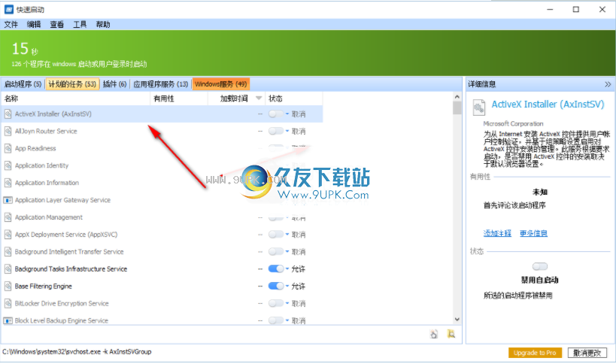Open status dropdown for Background Tasks Infrastructure Service
Viewport: 616px width, 364px height.
pos(287,269)
